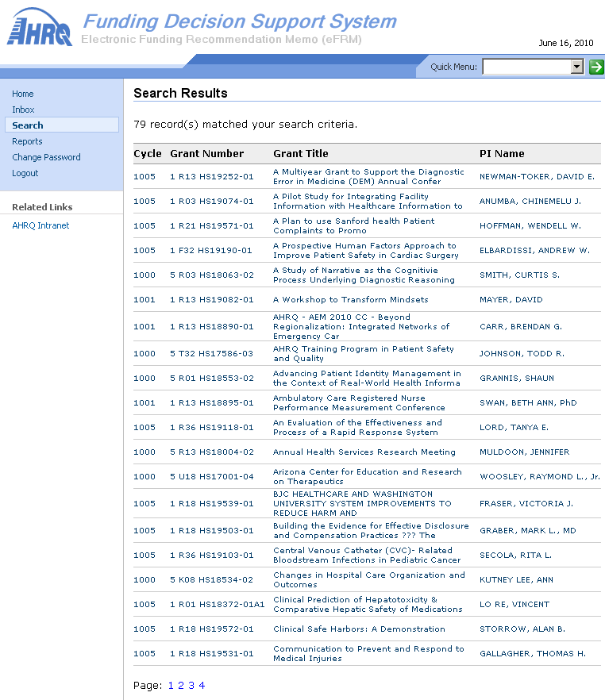The width and height of the screenshot is (605, 700).
Task: Click cycle 1000 for SMITH, CURTIS S. row
Action: (145, 275)
